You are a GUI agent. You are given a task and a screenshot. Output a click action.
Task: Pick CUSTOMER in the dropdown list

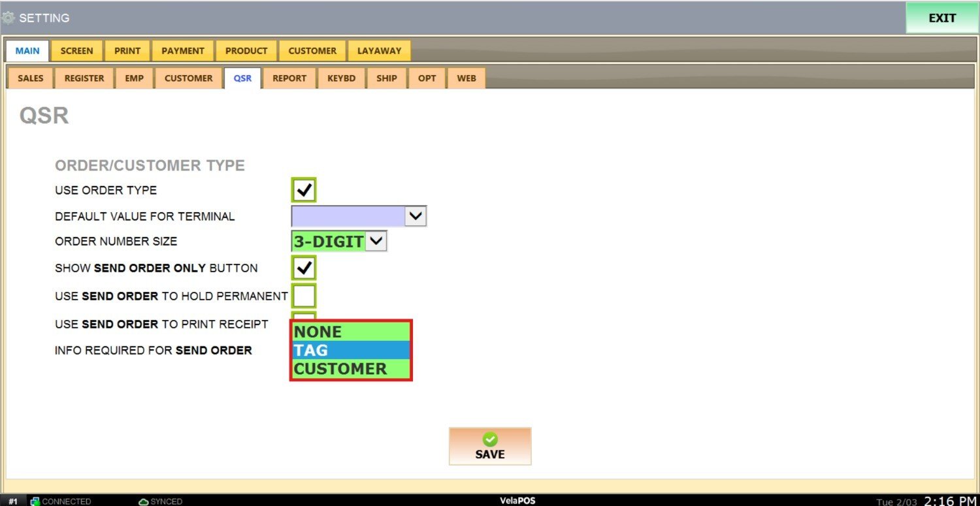pyautogui.click(x=351, y=369)
